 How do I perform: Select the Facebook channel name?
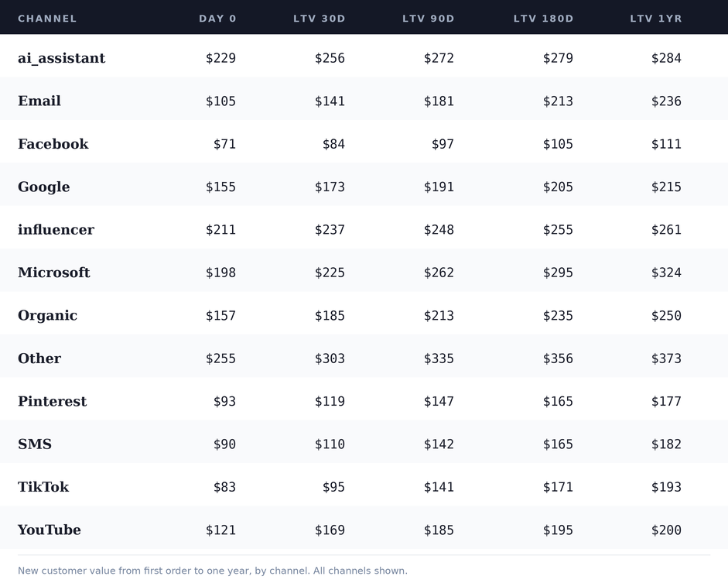(53, 144)
